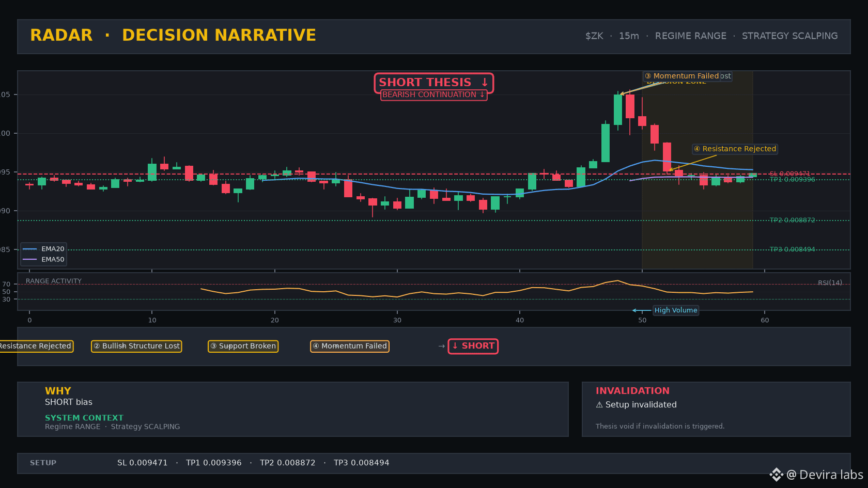Click the TP3 0.008494 label on the chart
Screen dimensions: 868x488
click(x=792, y=249)
